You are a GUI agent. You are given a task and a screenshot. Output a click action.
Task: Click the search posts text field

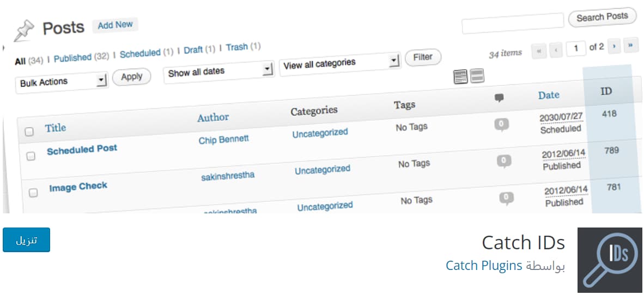point(512,23)
